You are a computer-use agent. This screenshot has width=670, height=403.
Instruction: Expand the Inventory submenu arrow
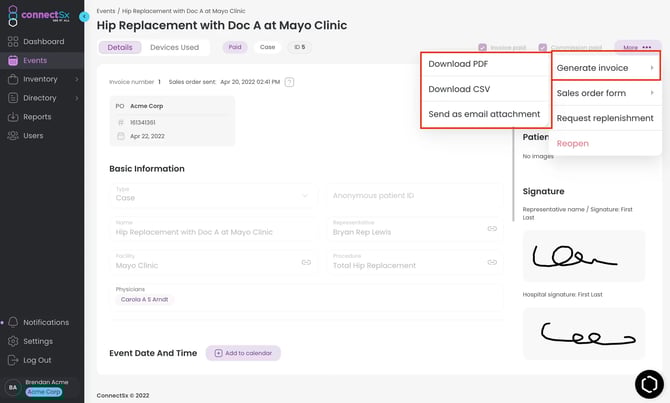coord(77,79)
